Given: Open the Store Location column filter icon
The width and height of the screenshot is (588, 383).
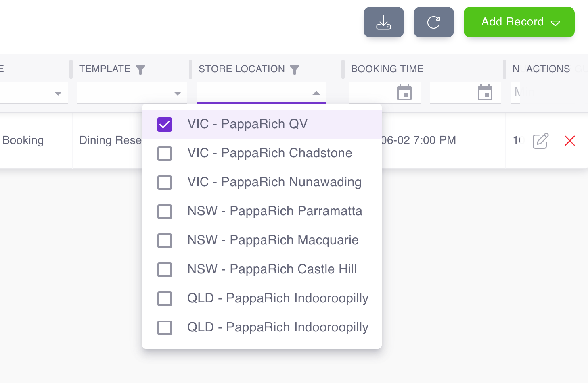Looking at the screenshot, I should tap(295, 70).
